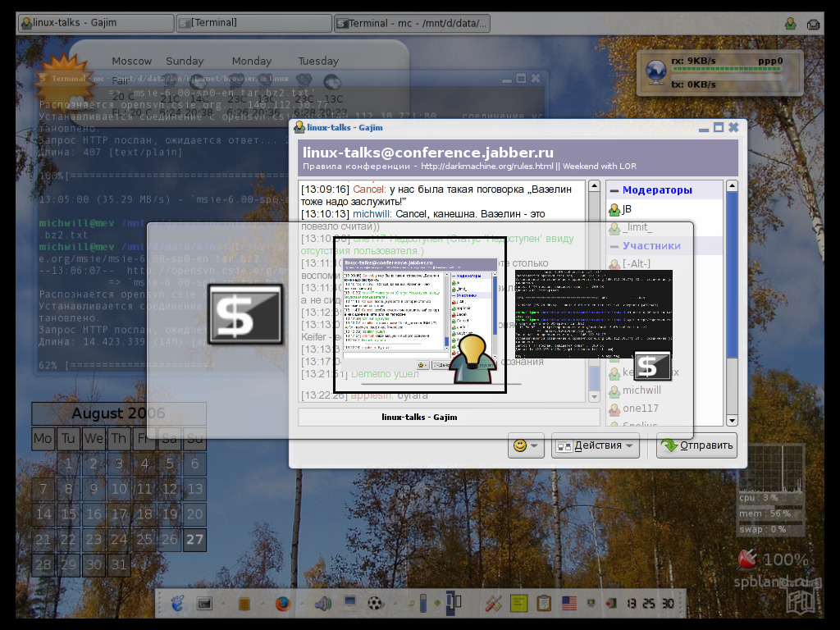
Task: Open the Firefox browser launcher
Action: (x=283, y=603)
